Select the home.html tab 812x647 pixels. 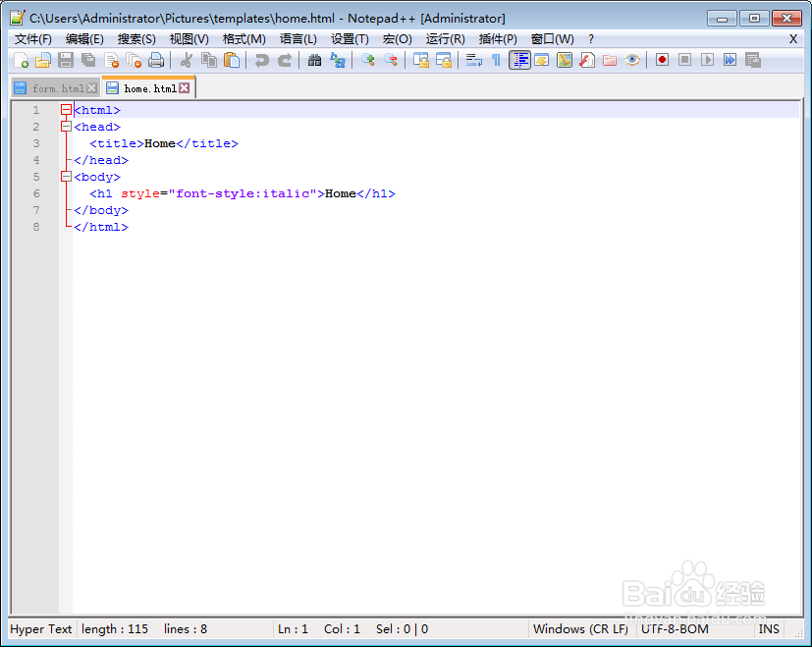tap(148, 88)
